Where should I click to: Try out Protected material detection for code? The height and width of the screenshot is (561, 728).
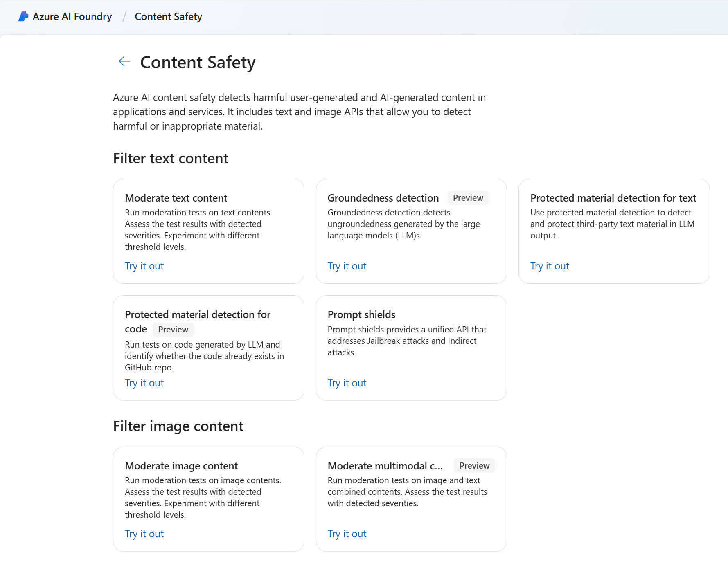pyautogui.click(x=144, y=383)
